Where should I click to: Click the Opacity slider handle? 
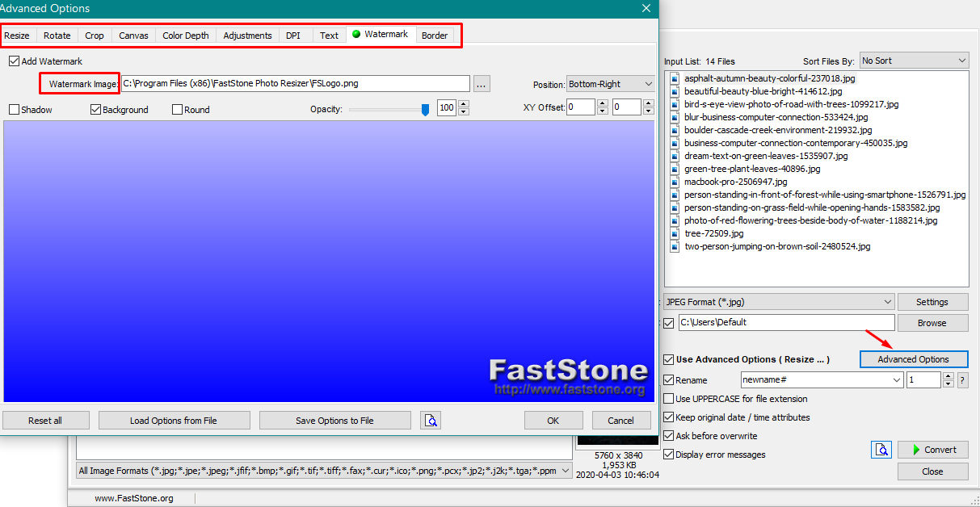425,110
